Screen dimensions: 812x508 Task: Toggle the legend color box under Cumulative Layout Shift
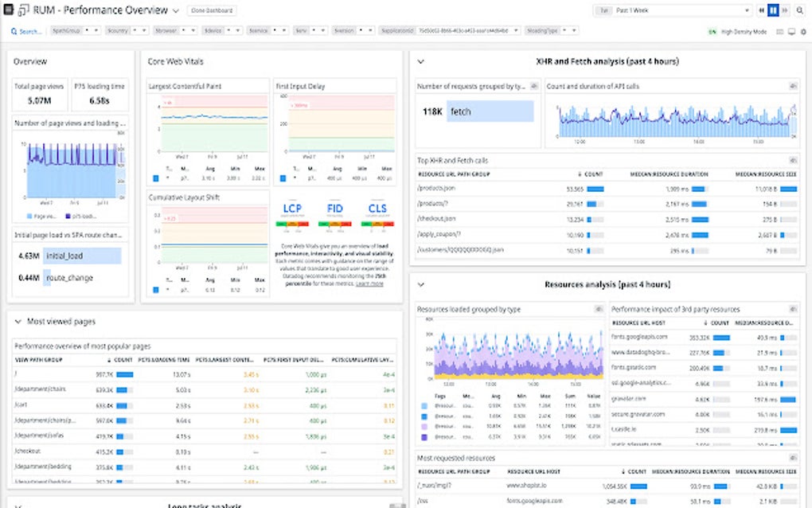[x=156, y=290]
